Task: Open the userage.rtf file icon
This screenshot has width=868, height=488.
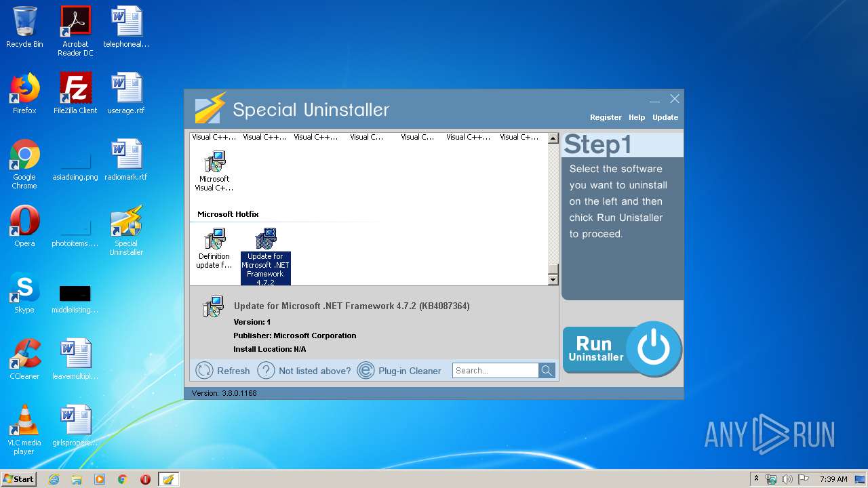Action: [126, 94]
